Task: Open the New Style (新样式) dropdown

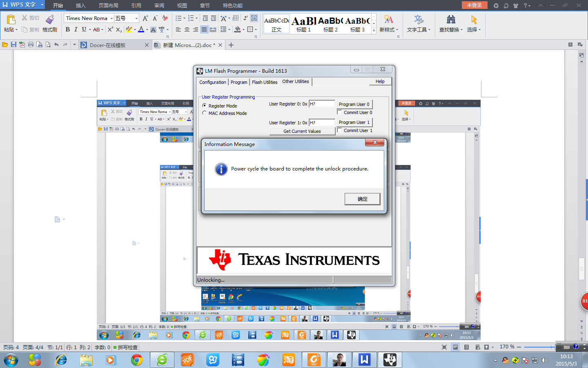Action: pos(389,29)
